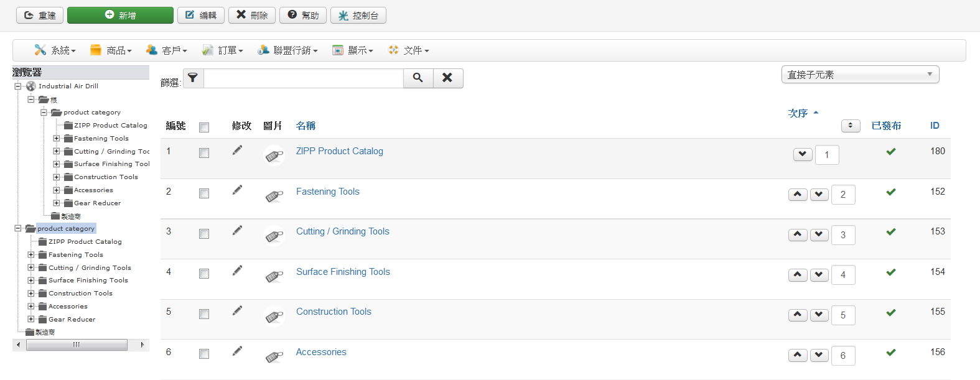Move ZIPP Product Catalog down in order
Screen dimensions: 980x380
803,154
